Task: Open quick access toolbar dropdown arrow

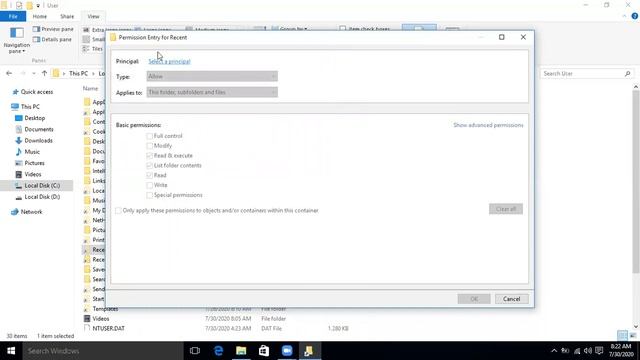Action: pos(38,6)
